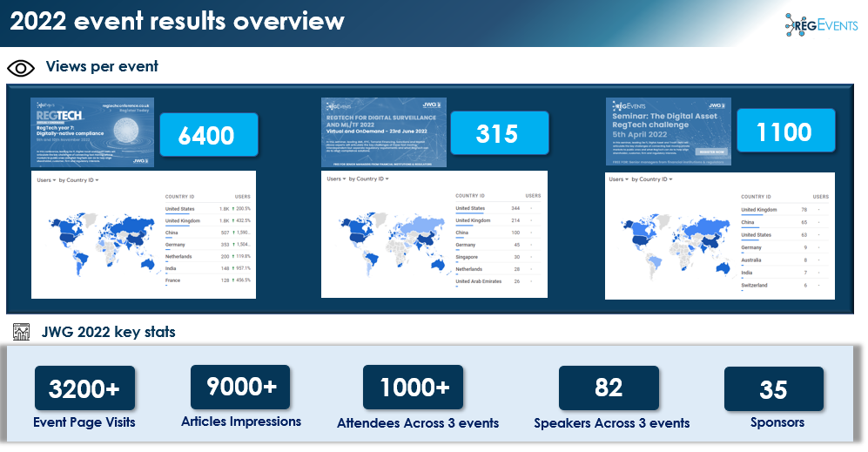868x452 pixels.
Task: Click the Netherlands row with 28 users
Action: pyautogui.click(x=498, y=269)
